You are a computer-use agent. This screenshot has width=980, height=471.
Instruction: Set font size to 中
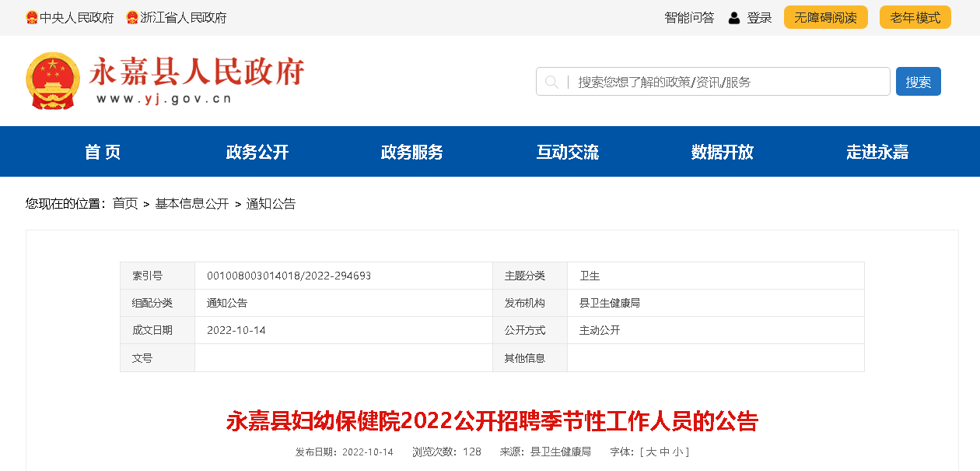pyautogui.click(x=665, y=452)
